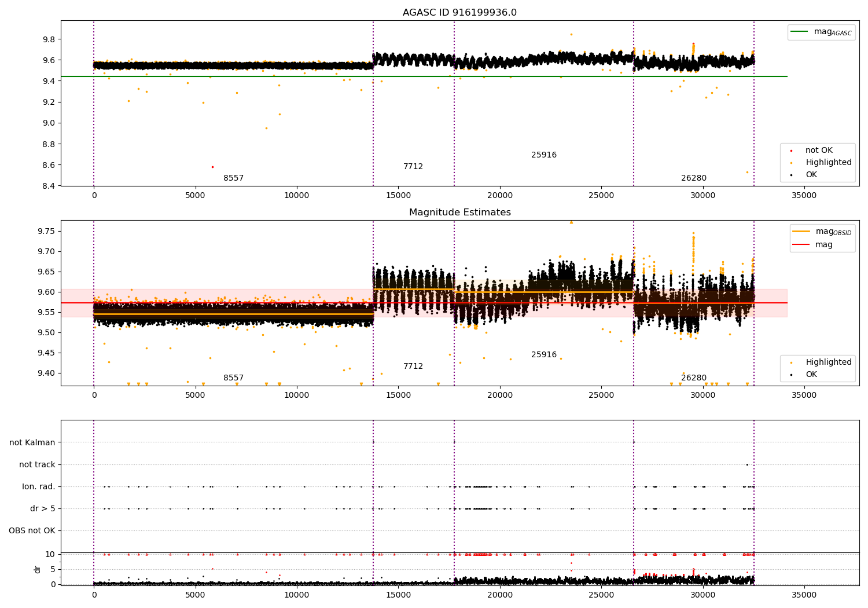
Task: Click the 'dr > 5' axis label
Action: pyautogui.click(x=43, y=509)
